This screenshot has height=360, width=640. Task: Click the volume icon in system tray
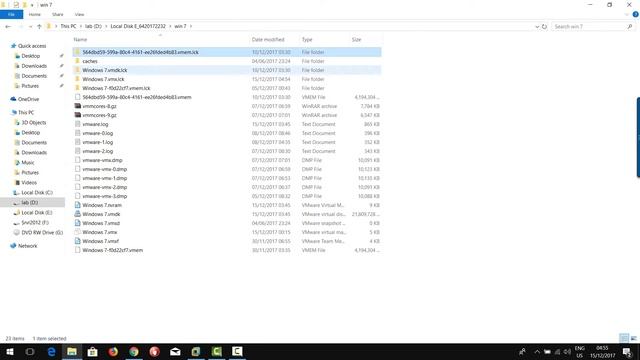coord(567,351)
